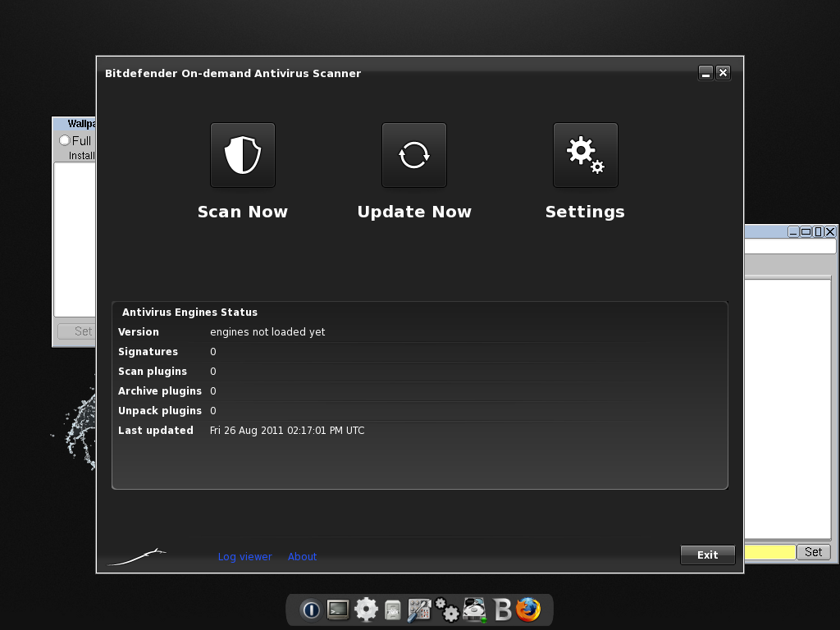The width and height of the screenshot is (840, 630).
Task: Click the 'Antivirus Engines Status' heading
Action: 189,313
